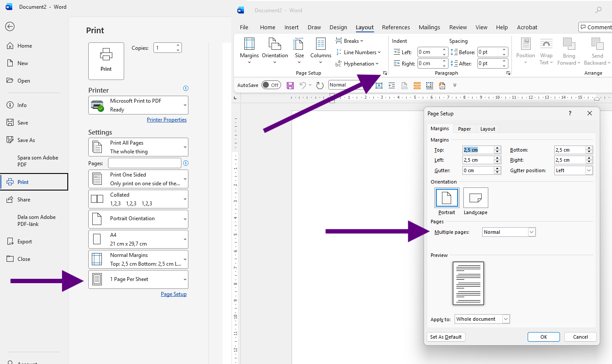Go back with the Backstage back arrow
The width and height of the screenshot is (612, 364).
click(10, 26)
